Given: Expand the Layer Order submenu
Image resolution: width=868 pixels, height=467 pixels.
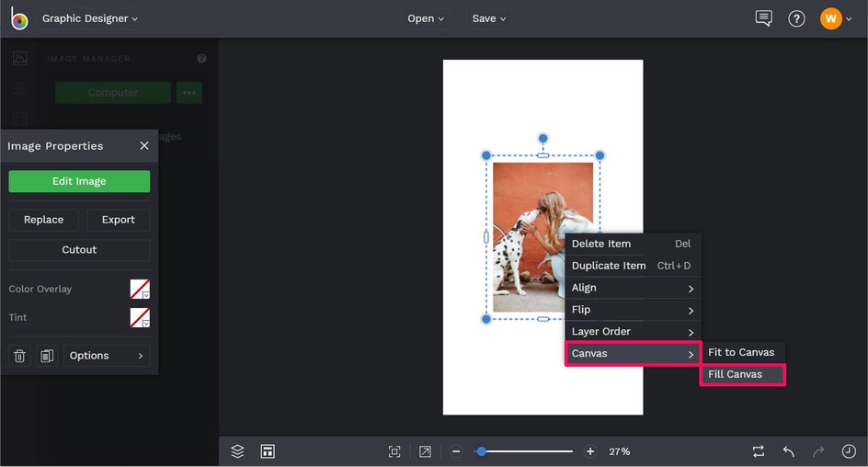Looking at the screenshot, I should coord(633,332).
